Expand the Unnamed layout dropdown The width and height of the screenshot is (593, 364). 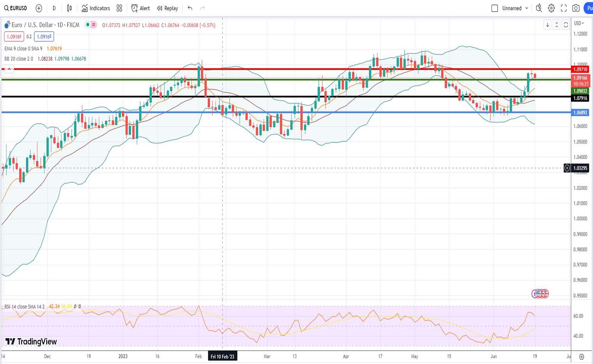point(527,8)
